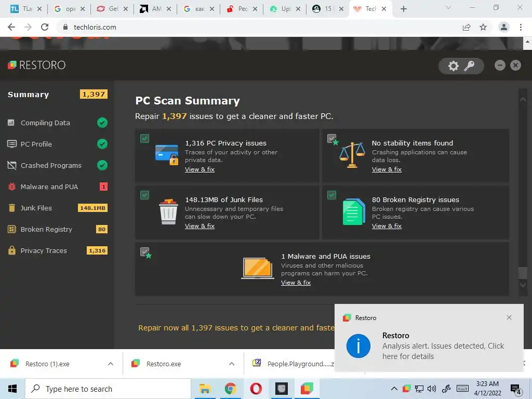Viewport: 532px width, 399px height.
Task: Toggle PC Privacy issues checkbox
Action: pos(144,138)
